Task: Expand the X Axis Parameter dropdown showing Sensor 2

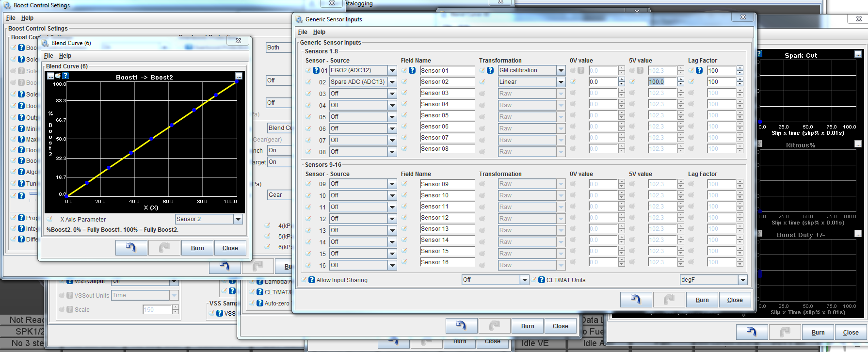Action: pos(238,219)
